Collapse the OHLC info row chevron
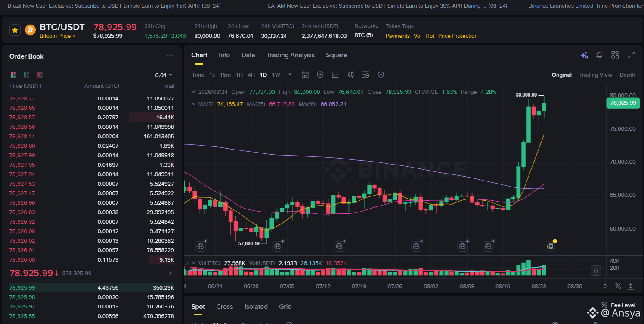This screenshot has height=324, width=644. 193,92
